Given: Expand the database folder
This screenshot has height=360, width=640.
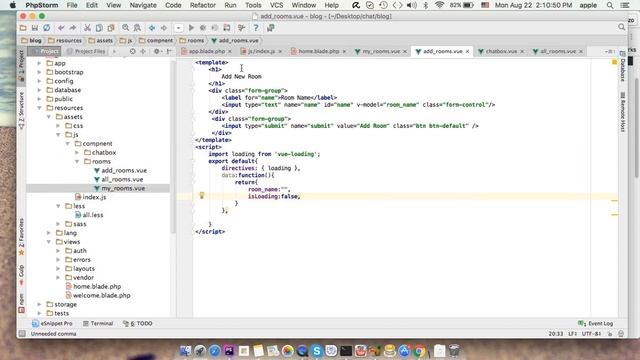Looking at the screenshot, I should point(40,90).
